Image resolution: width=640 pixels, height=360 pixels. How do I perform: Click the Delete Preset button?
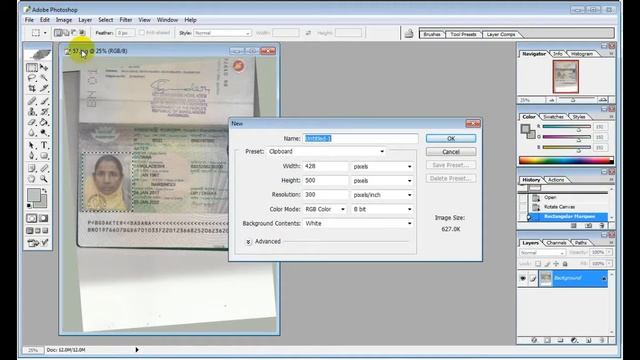tap(451, 178)
